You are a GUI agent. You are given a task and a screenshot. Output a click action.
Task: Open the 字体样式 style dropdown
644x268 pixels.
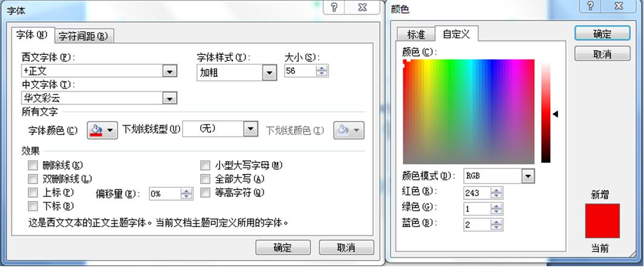pos(269,73)
